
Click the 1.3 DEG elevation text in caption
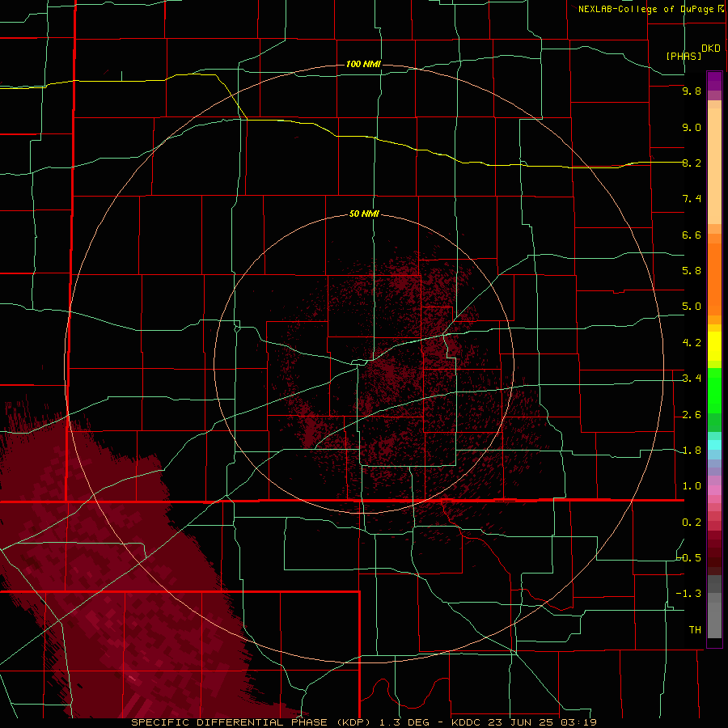404,722
